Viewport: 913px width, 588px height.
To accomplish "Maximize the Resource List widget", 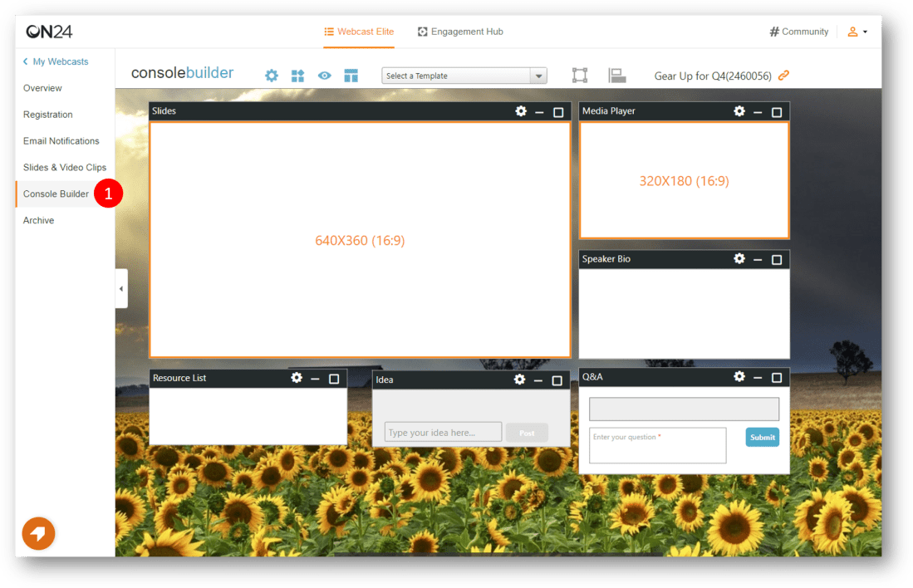I will 334,379.
